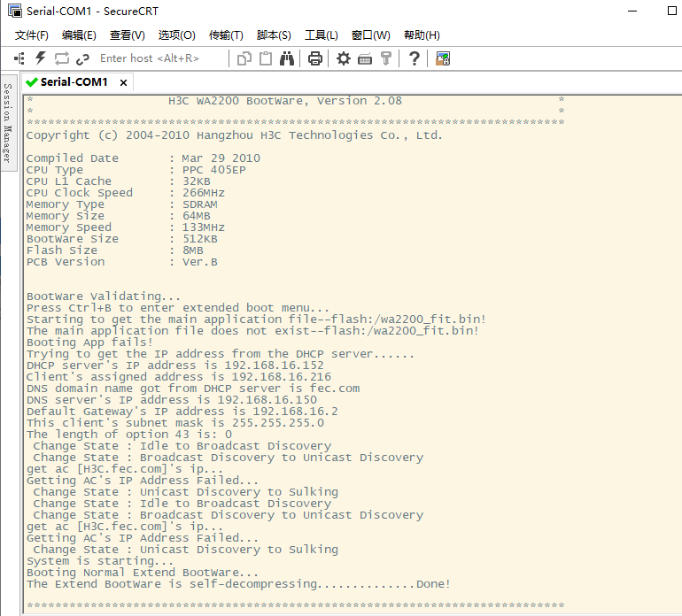Expand the vertical Session Manager side panel

(7, 123)
